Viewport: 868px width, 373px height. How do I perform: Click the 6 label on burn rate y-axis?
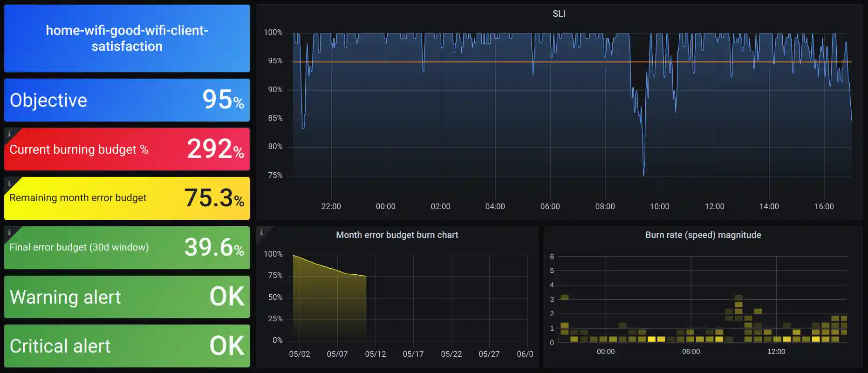click(x=552, y=257)
